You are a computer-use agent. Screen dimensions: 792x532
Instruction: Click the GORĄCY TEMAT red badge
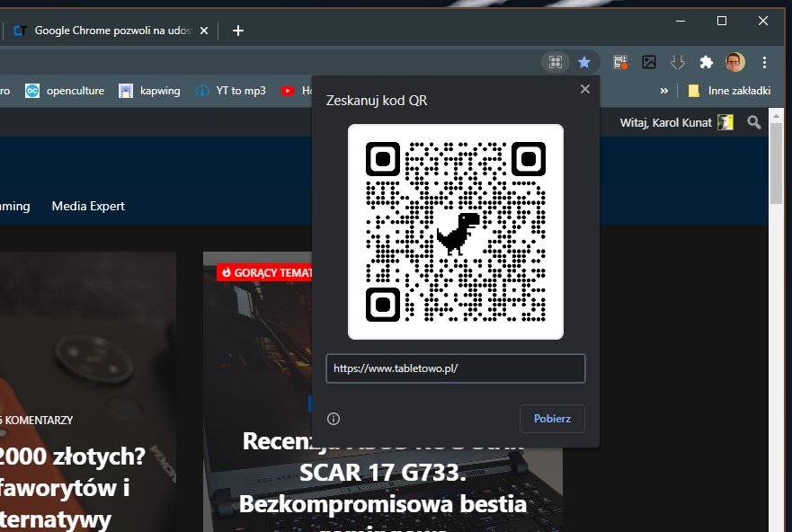[265, 272]
